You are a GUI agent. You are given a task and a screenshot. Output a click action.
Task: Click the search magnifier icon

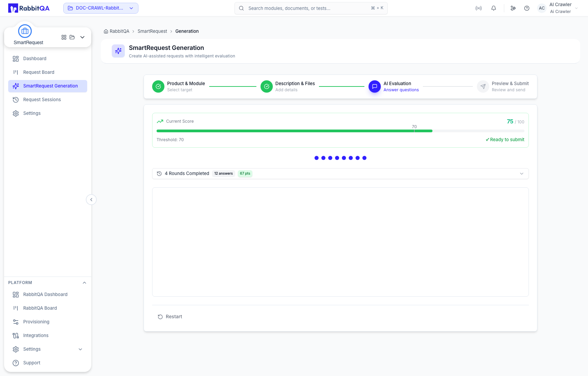[x=241, y=8]
